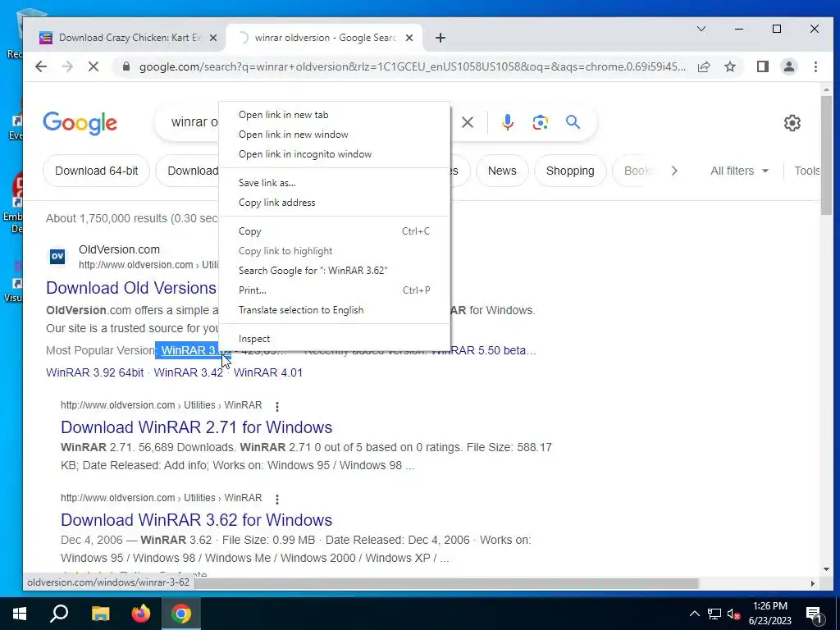Open the notification center icon
The width and height of the screenshot is (840, 630).
813,614
